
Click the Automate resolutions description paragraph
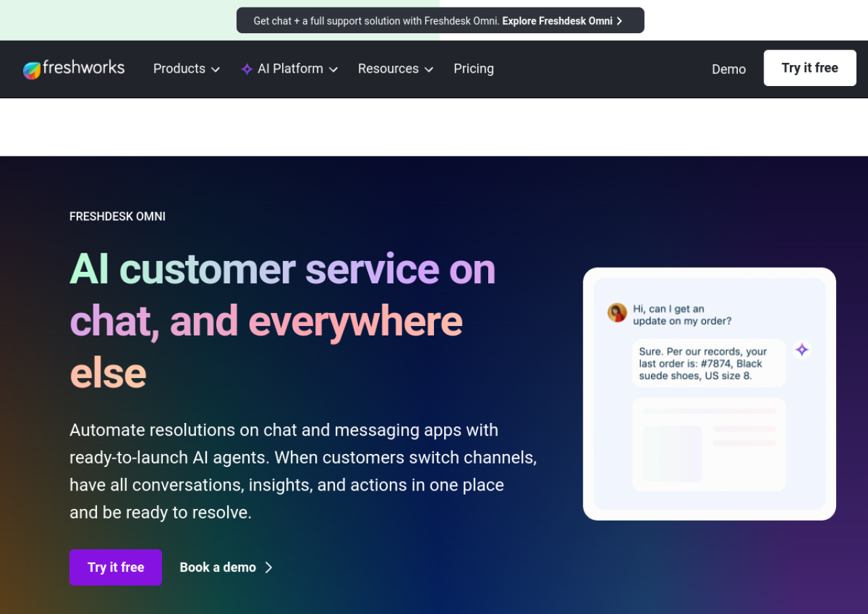303,471
